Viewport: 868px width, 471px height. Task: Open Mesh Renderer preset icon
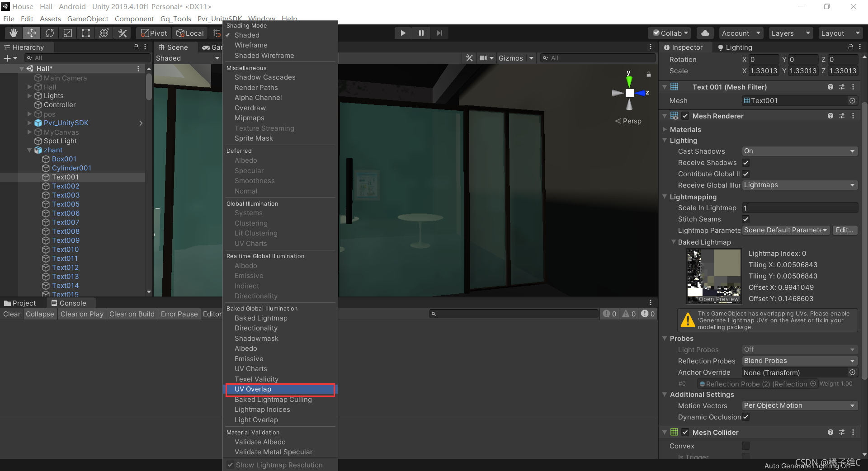[842, 116]
